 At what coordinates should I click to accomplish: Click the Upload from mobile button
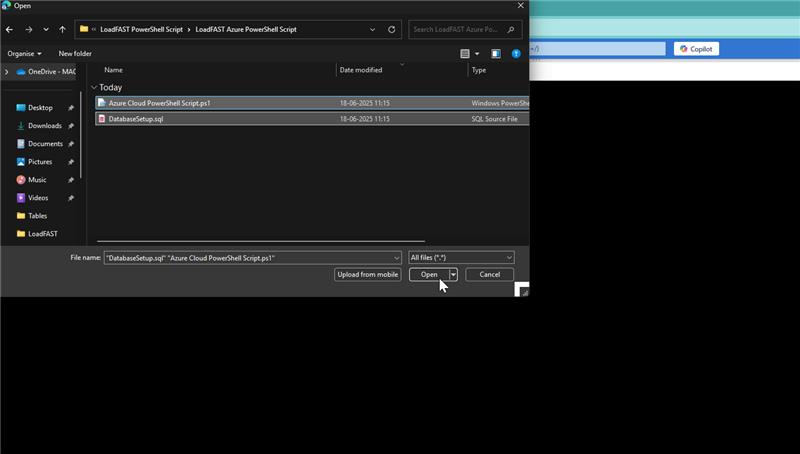pos(368,274)
